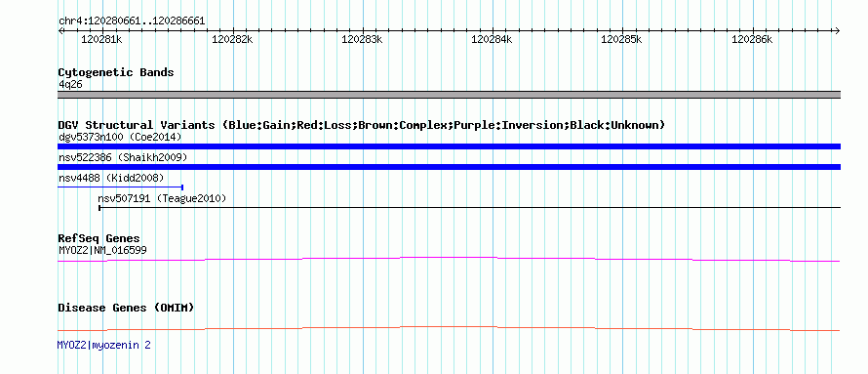The height and width of the screenshot is (374, 868).
Task: Click the blue nsv522386 gain bar
Action: click(449, 167)
